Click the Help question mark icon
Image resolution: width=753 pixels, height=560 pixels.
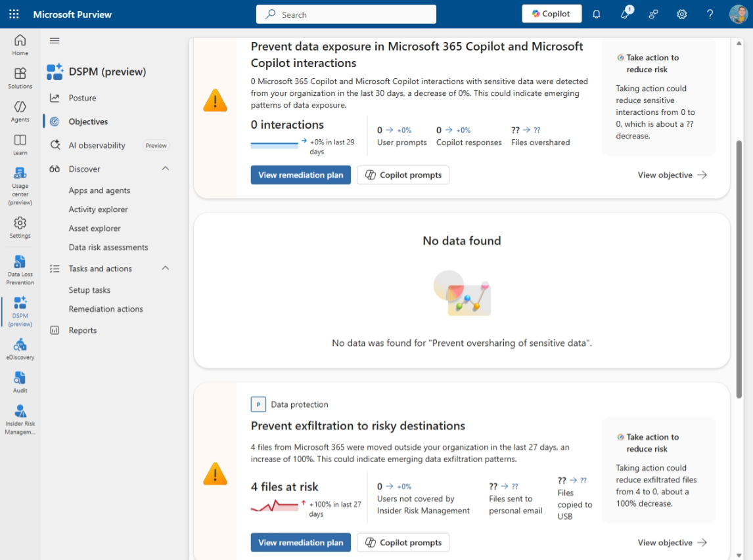pos(710,14)
